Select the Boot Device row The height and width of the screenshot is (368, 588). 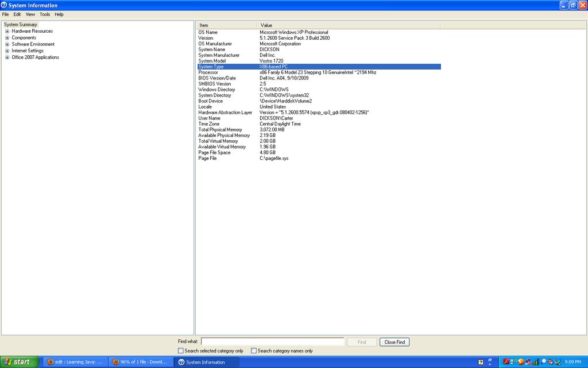(x=319, y=101)
